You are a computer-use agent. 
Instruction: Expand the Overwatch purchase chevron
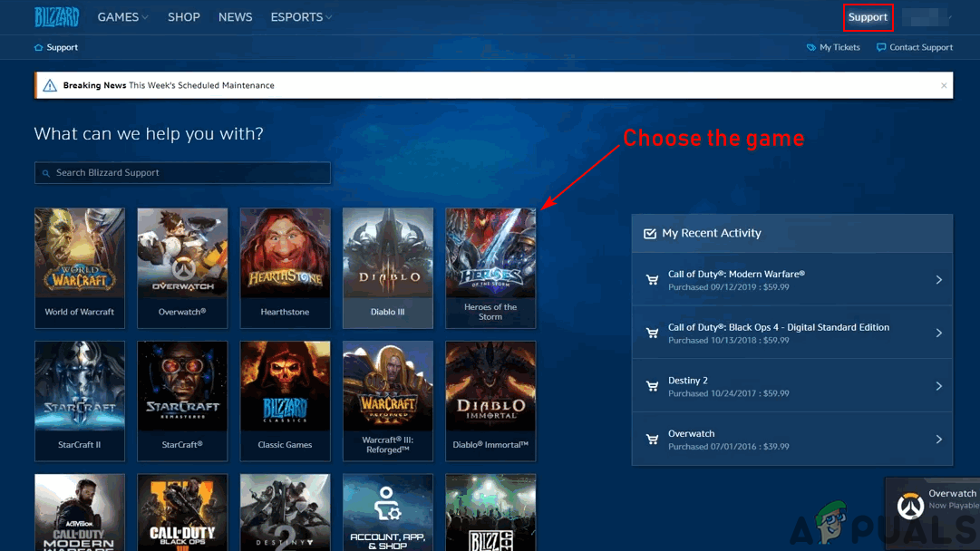(x=938, y=440)
